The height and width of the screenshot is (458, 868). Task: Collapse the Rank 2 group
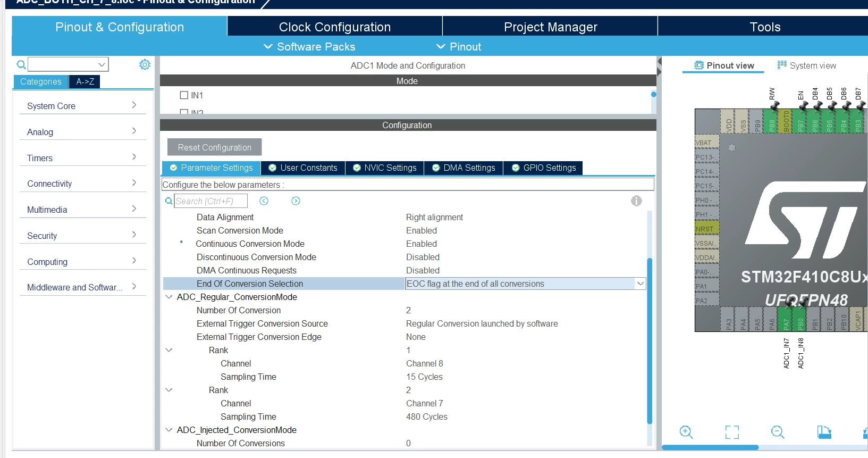pyautogui.click(x=169, y=390)
